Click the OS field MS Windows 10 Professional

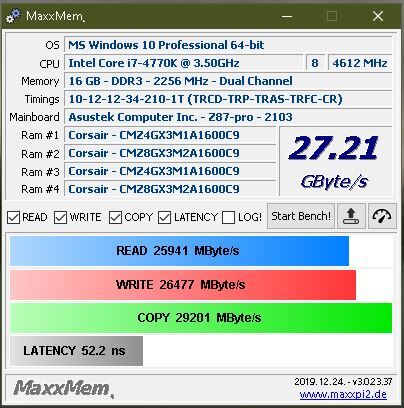(x=228, y=45)
